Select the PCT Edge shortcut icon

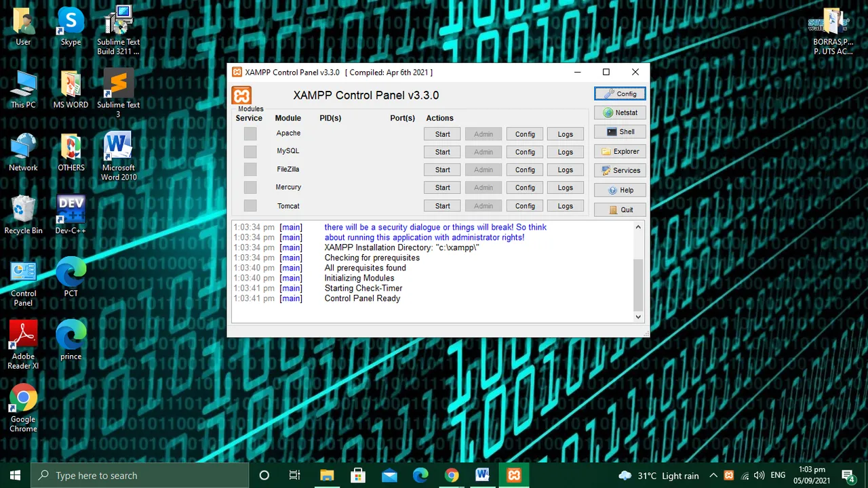(x=71, y=278)
